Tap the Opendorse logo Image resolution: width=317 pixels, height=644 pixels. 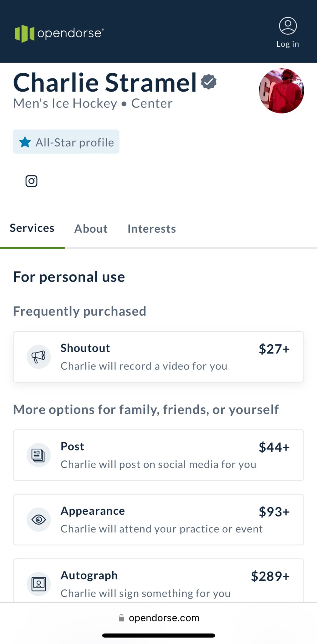click(x=59, y=33)
